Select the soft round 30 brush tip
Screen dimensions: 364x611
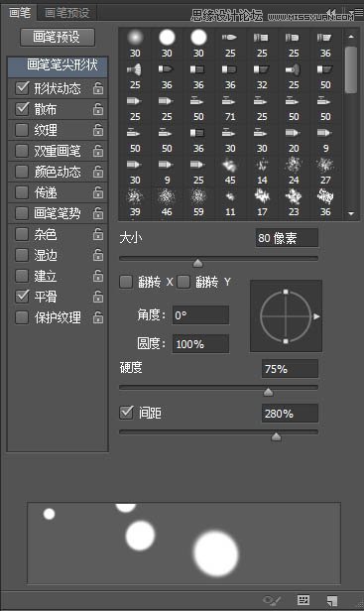(135, 44)
